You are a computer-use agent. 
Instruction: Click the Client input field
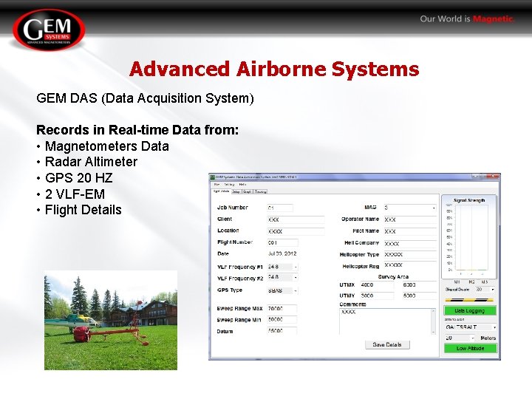point(296,219)
